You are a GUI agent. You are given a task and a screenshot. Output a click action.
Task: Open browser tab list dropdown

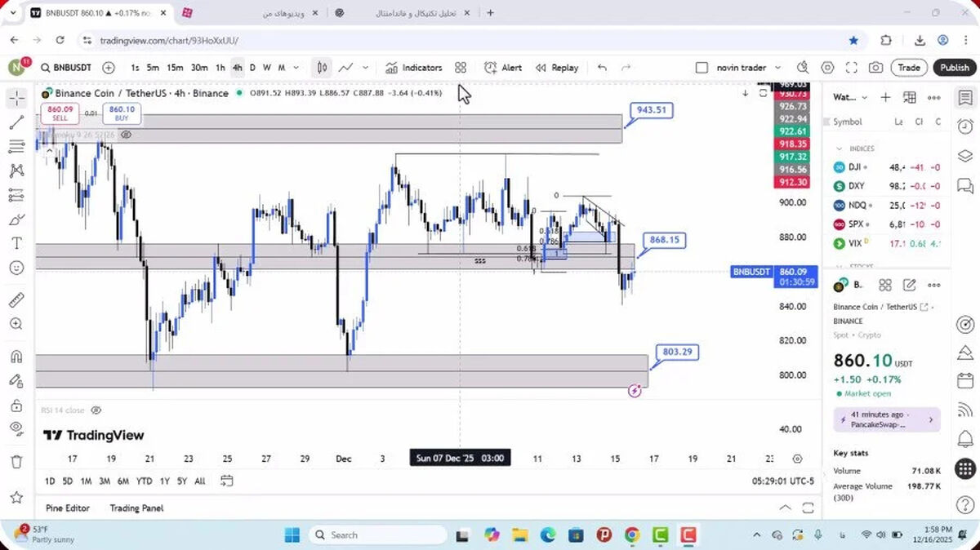coord(12,13)
